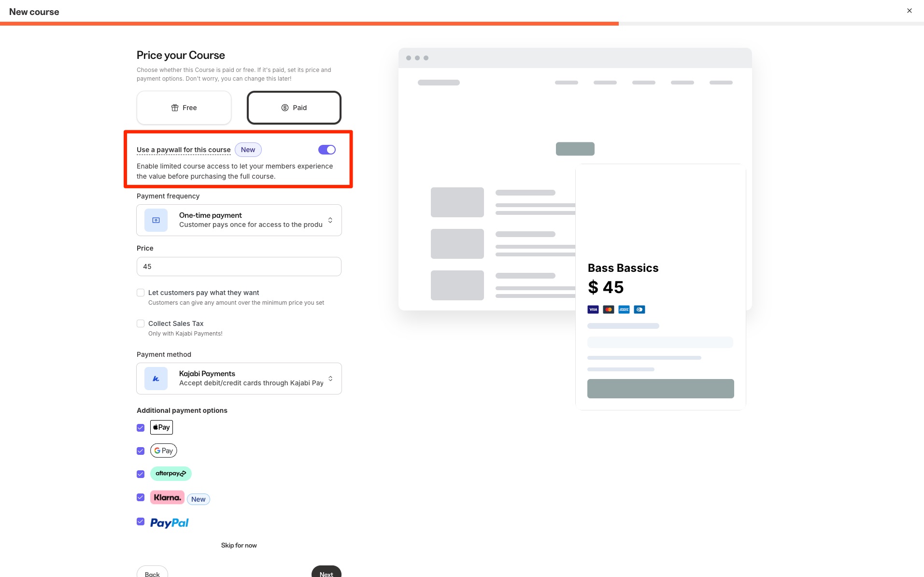
Task: Click the one-time payment cash icon
Action: 156,220
